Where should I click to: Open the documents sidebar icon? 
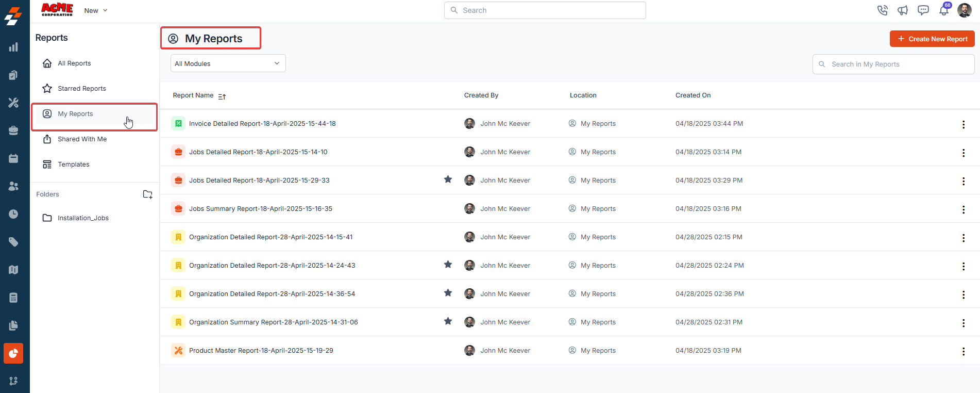pyautogui.click(x=13, y=325)
